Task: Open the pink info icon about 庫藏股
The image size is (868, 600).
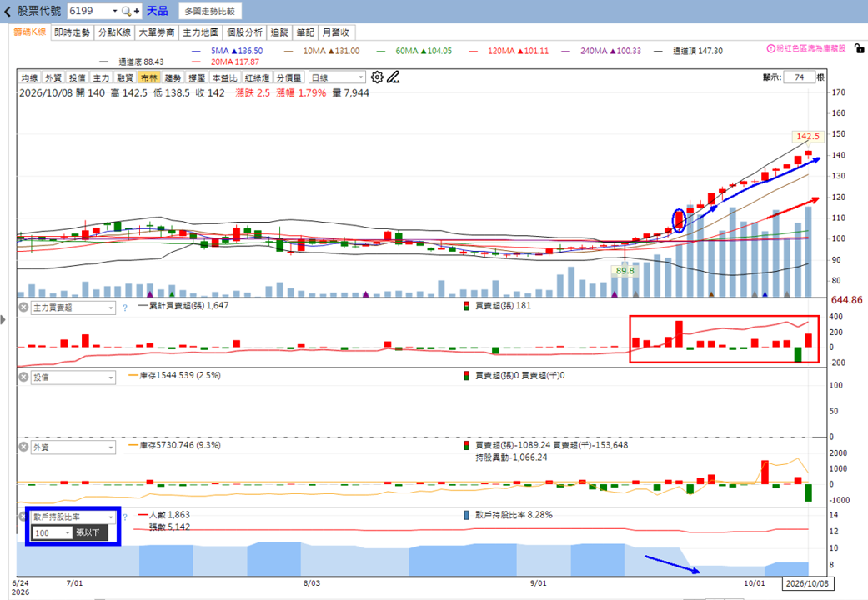Action: (x=770, y=48)
